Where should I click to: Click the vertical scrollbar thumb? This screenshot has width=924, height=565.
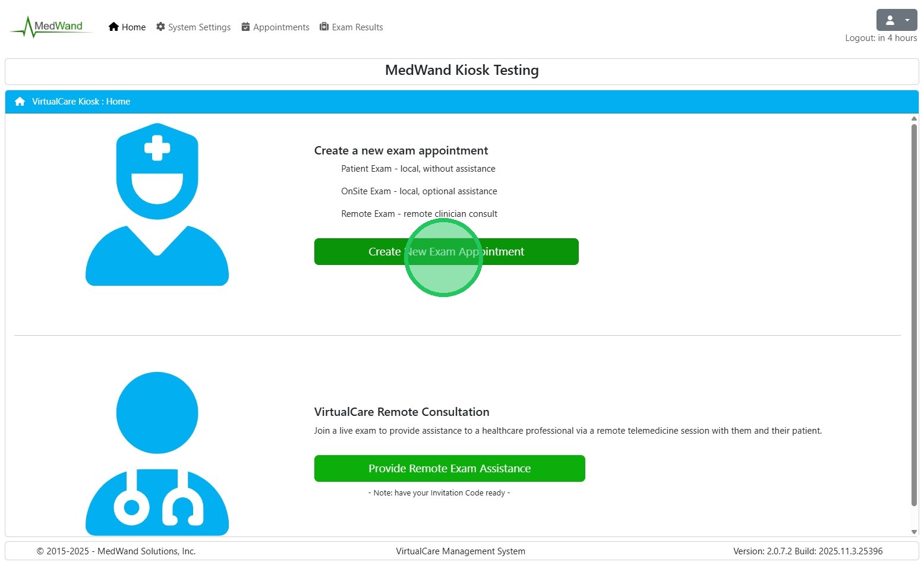(914, 315)
